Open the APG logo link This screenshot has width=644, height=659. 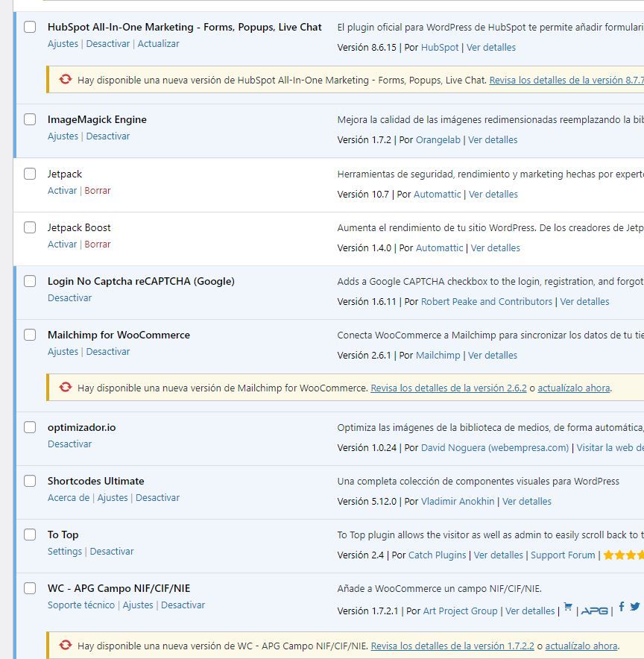point(594,611)
